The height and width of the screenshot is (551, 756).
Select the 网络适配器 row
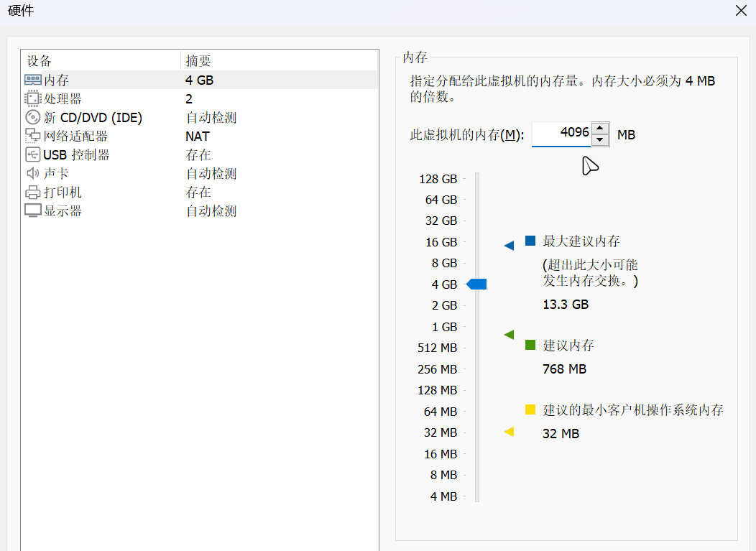coord(199,136)
